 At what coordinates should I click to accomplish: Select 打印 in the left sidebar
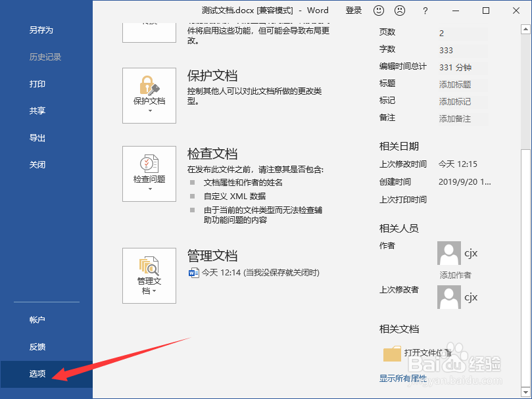pos(37,83)
